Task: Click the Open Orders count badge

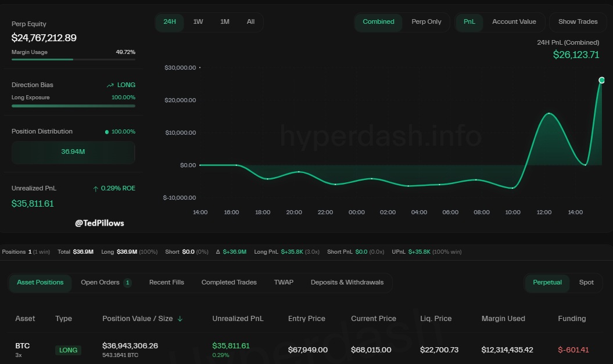Action: pyautogui.click(x=127, y=282)
